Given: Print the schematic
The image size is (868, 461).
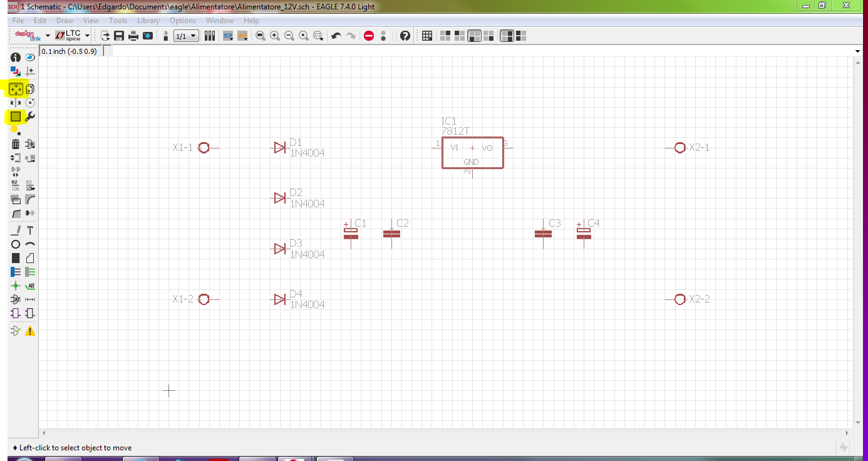Looking at the screenshot, I should (133, 36).
